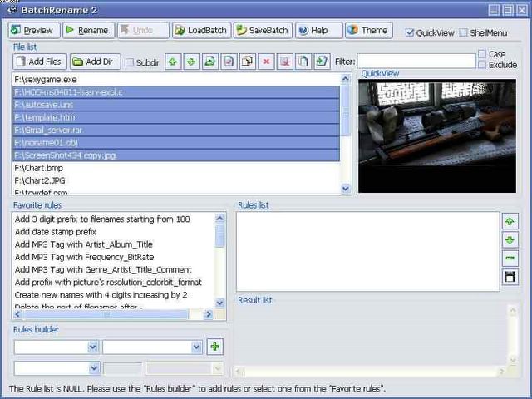This screenshot has height=399, width=532.
Task: Move rule up in Rules list
Action: tap(510, 222)
